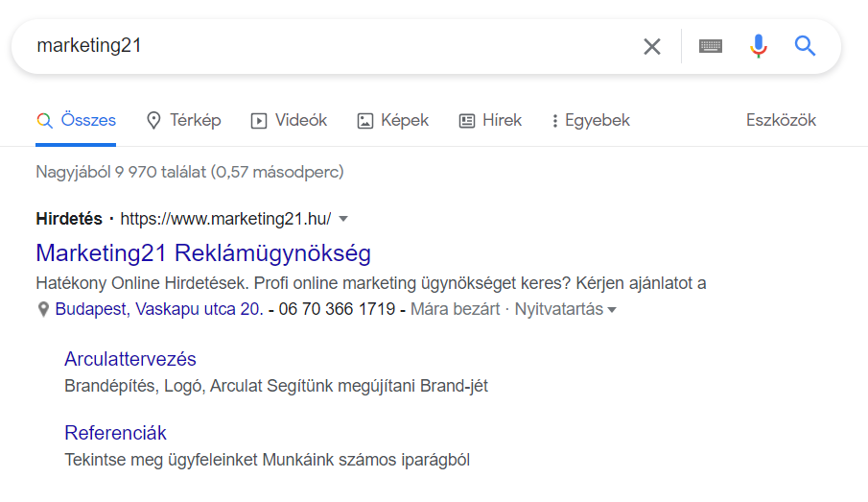Open the Eszközök tools option
The image size is (868, 502).
[781, 120]
